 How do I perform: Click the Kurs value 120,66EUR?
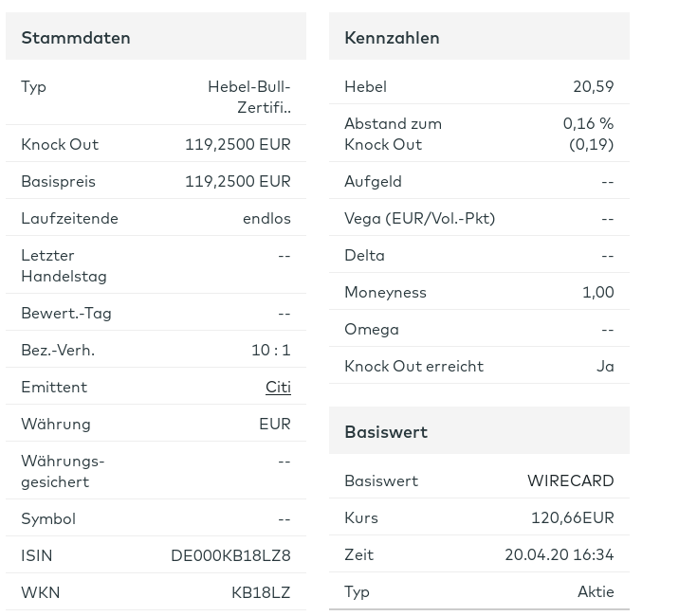pyautogui.click(x=572, y=517)
